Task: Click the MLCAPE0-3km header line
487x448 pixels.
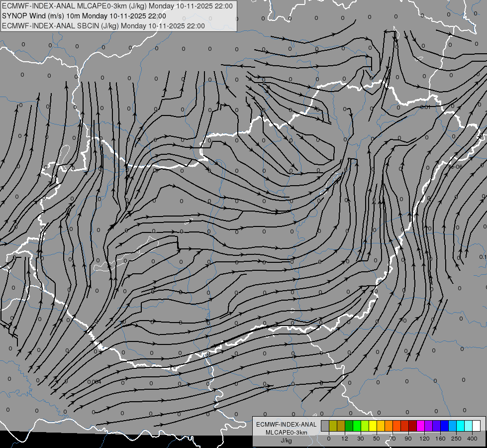Action: point(117,6)
